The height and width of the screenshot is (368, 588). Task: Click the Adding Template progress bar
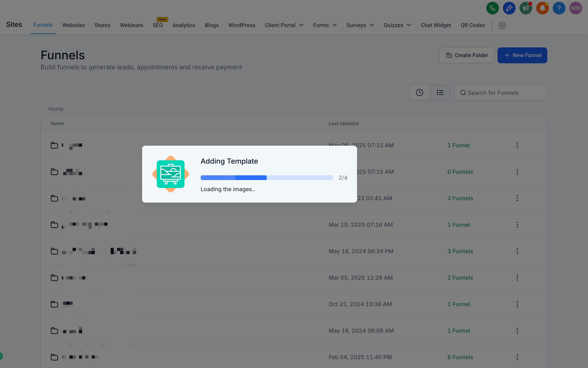point(267,178)
